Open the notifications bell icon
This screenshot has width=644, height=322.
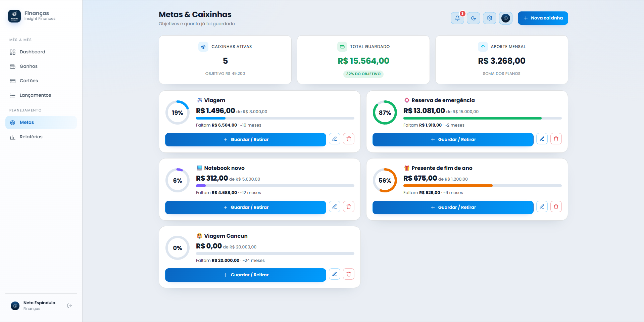(x=457, y=18)
